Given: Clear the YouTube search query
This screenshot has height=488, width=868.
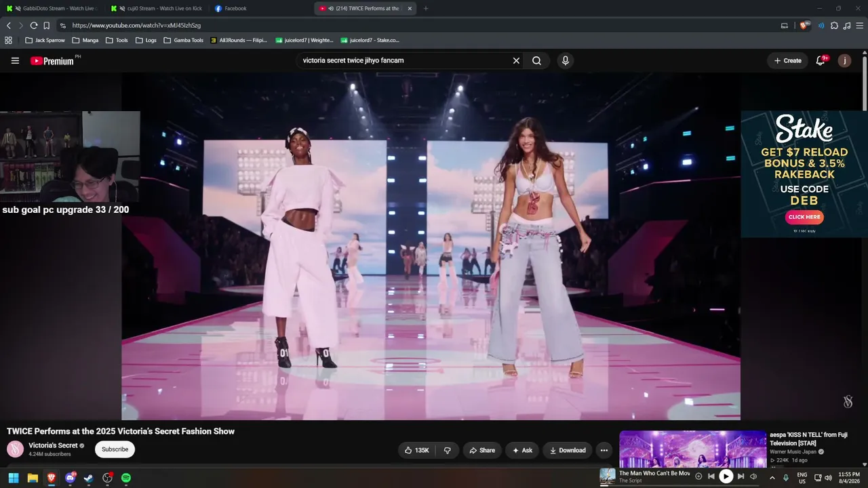Looking at the screenshot, I should coord(516,61).
